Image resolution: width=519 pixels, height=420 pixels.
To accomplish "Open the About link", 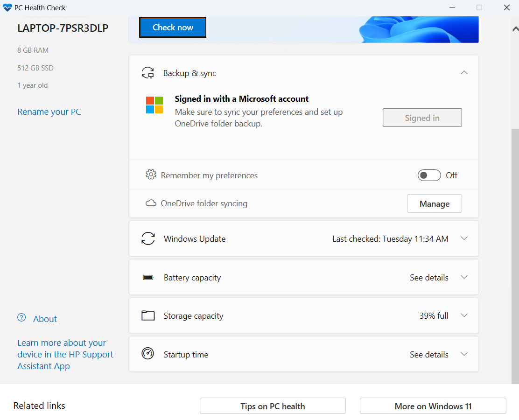I will [x=45, y=319].
